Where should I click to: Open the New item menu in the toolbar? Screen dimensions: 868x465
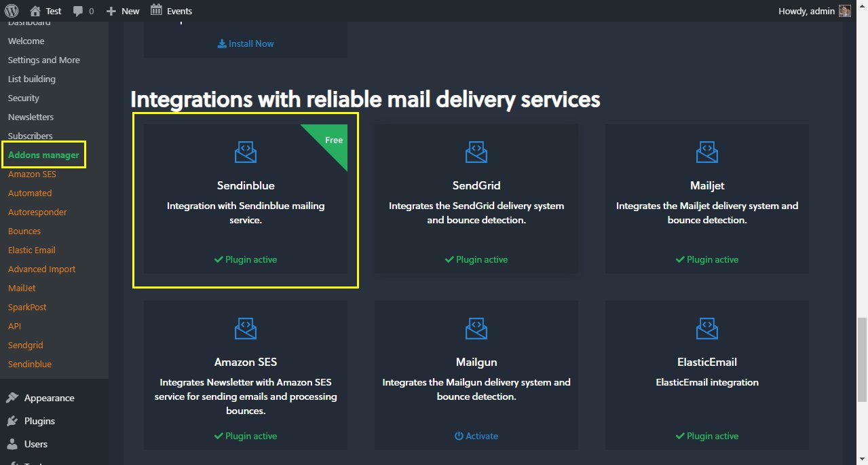click(122, 10)
